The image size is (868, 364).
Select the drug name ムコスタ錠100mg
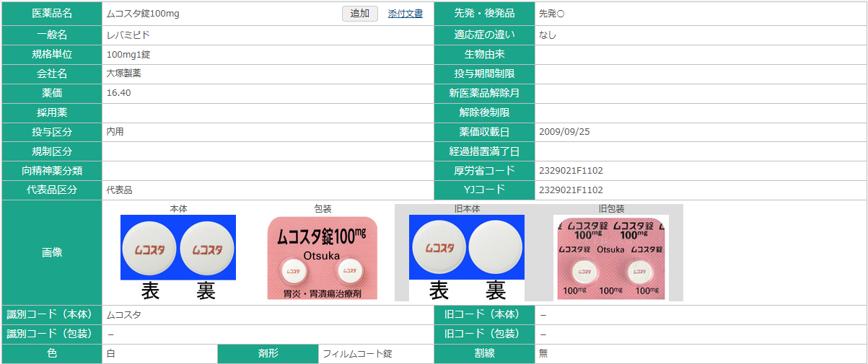pyautogui.click(x=142, y=14)
